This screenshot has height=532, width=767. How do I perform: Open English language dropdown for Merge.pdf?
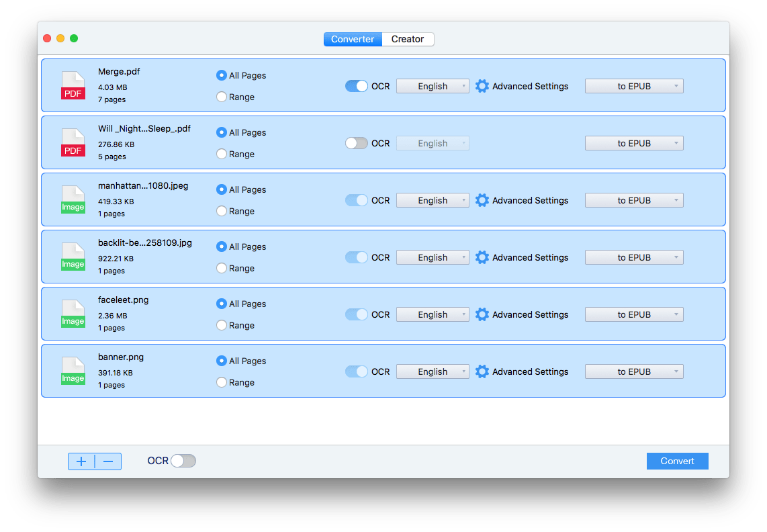click(433, 86)
